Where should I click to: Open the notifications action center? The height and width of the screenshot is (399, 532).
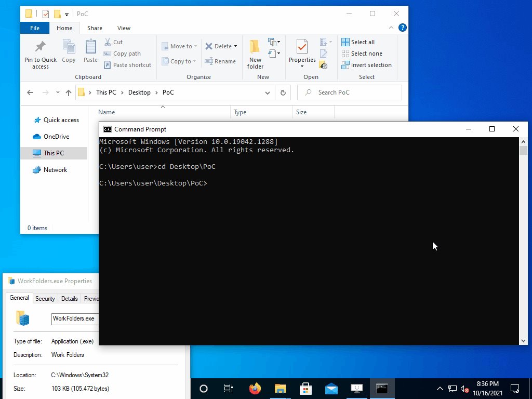(515, 389)
